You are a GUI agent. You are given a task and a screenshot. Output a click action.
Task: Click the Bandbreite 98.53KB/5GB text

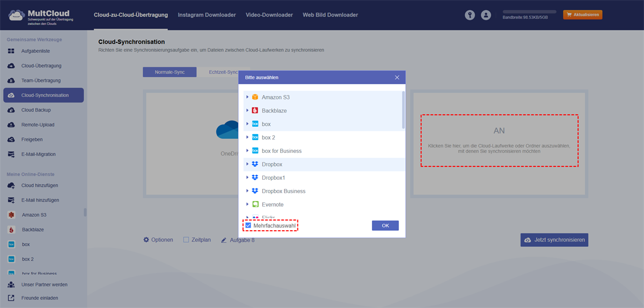coord(525,18)
